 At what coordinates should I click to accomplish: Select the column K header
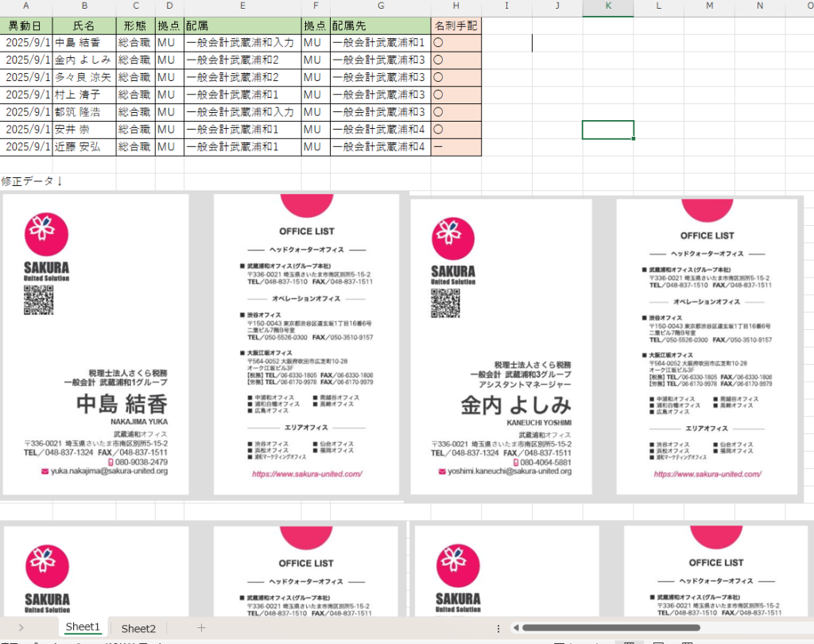pyautogui.click(x=608, y=7)
